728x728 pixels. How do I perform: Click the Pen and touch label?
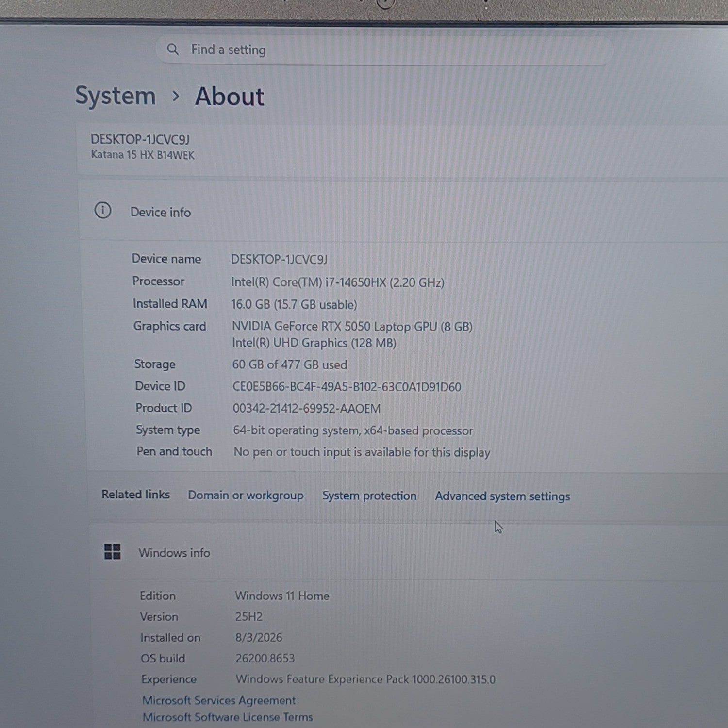pos(174,451)
